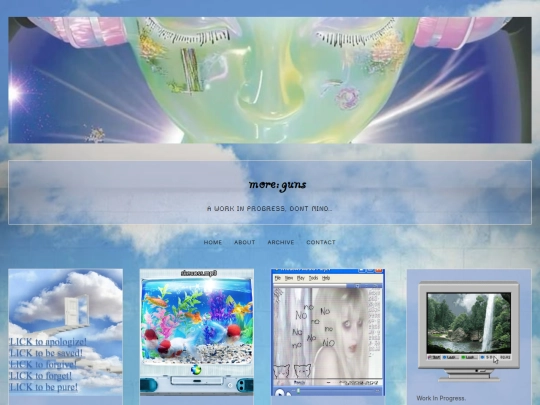540x405 pixels.
Task: Follow the 'LICK to forget!' link
Action: pos(41,376)
